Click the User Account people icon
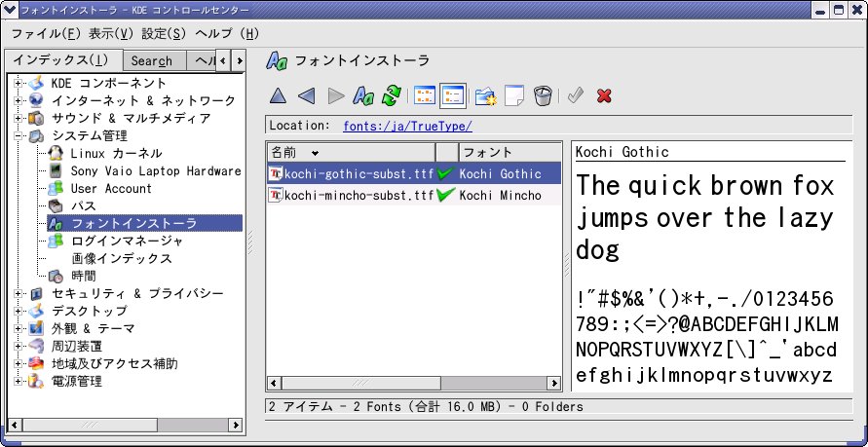This screenshot has width=868, height=447. click(56, 189)
